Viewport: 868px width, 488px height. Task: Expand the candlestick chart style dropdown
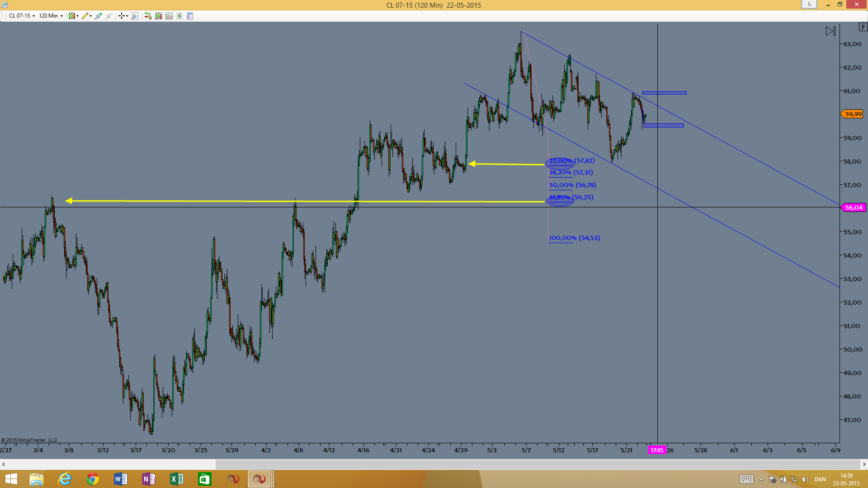coord(74,16)
